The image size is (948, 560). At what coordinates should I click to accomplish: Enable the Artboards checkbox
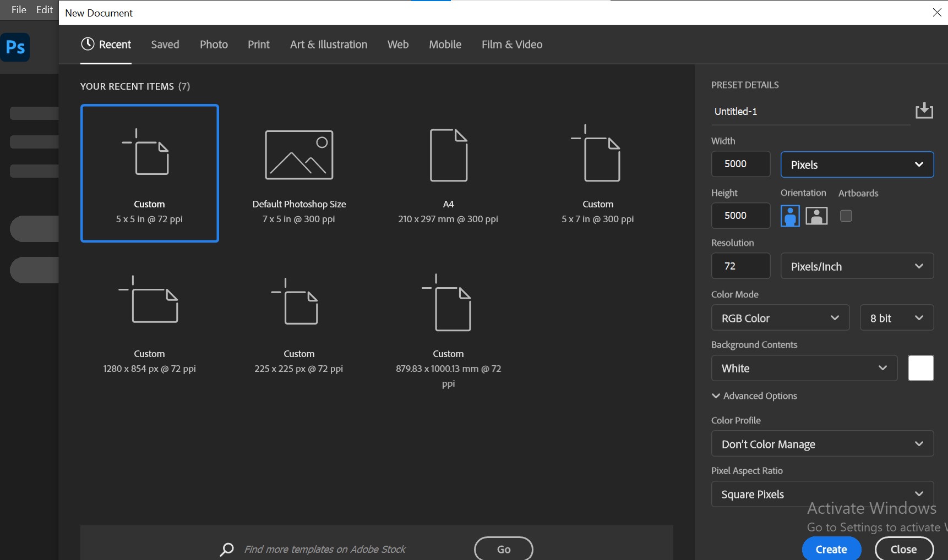846,216
